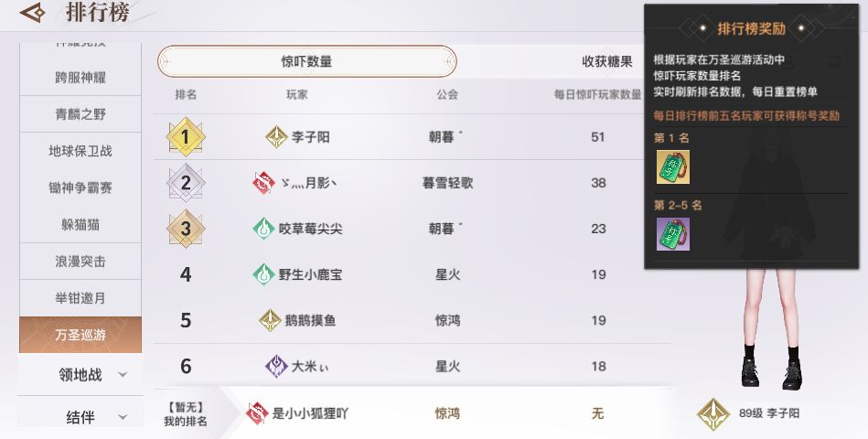Click the rank 2-5 title reward icon
Screen dimensions: 868x439
pos(672,234)
